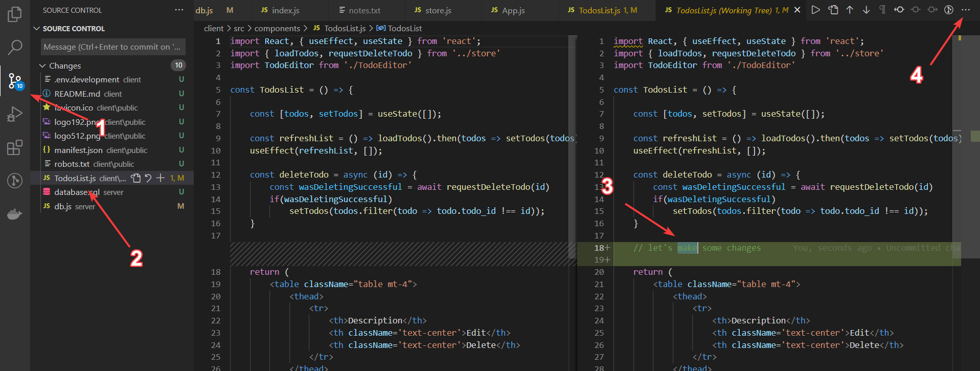The height and width of the screenshot is (371, 980).
Task: Click 'return (' on right pane line 20
Action: coord(653,272)
